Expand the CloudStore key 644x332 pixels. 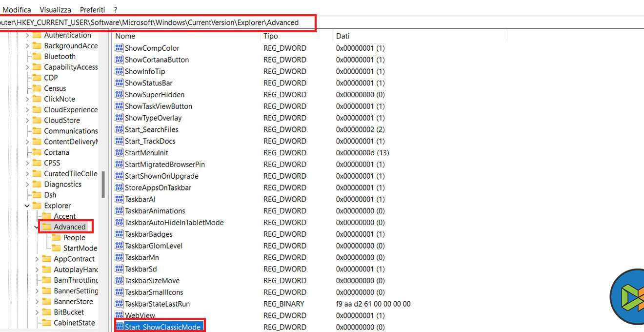click(27, 120)
